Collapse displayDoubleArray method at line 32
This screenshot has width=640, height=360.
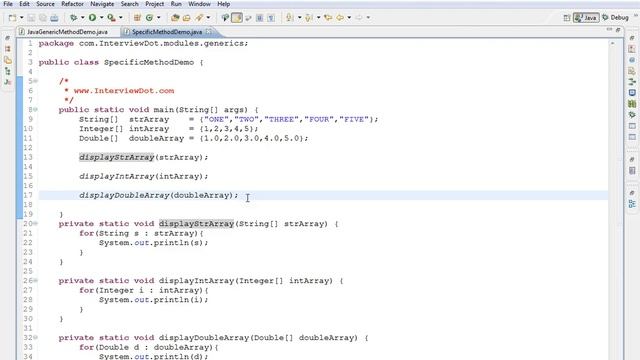[x=35, y=338]
